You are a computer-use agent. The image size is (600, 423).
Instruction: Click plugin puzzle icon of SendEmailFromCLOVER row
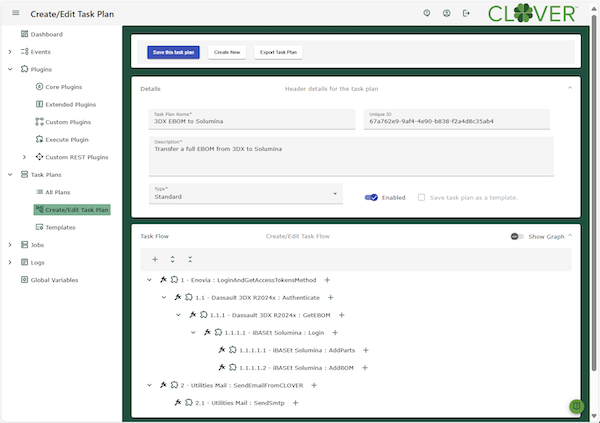[174, 385]
